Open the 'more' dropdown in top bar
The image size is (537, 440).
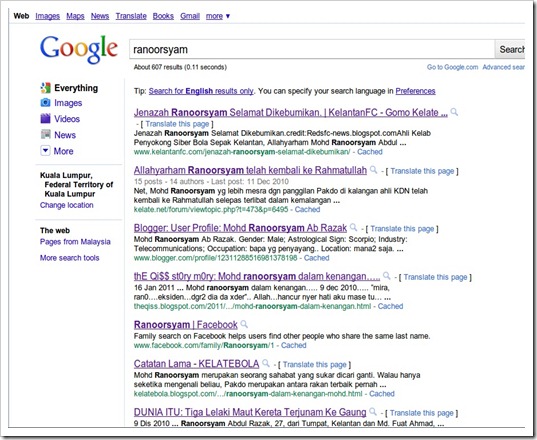[x=218, y=16]
